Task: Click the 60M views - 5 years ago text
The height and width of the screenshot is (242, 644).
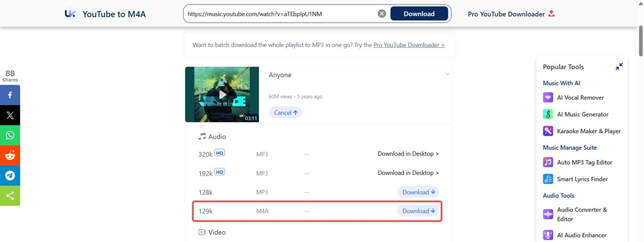Action: (x=296, y=97)
